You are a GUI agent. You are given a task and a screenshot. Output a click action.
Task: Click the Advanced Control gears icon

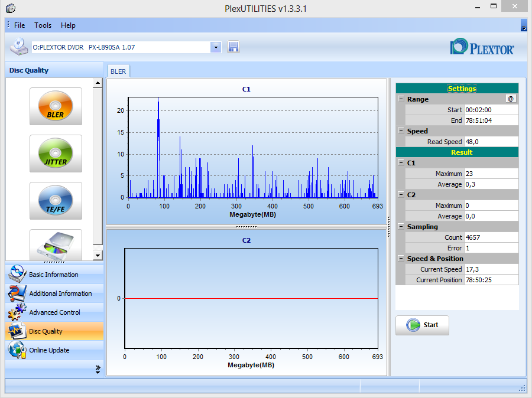tap(17, 312)
